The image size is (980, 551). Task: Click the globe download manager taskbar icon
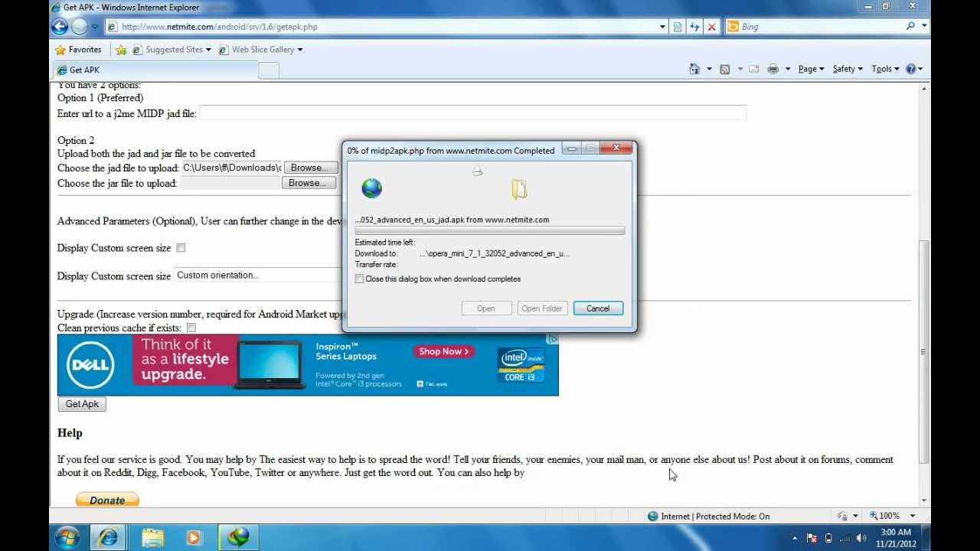coord(238,538)
